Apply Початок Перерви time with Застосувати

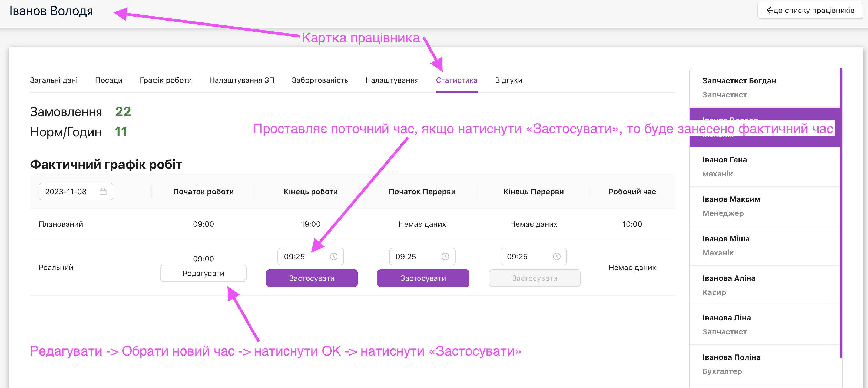pyautogui.click(x=423, y=278)
